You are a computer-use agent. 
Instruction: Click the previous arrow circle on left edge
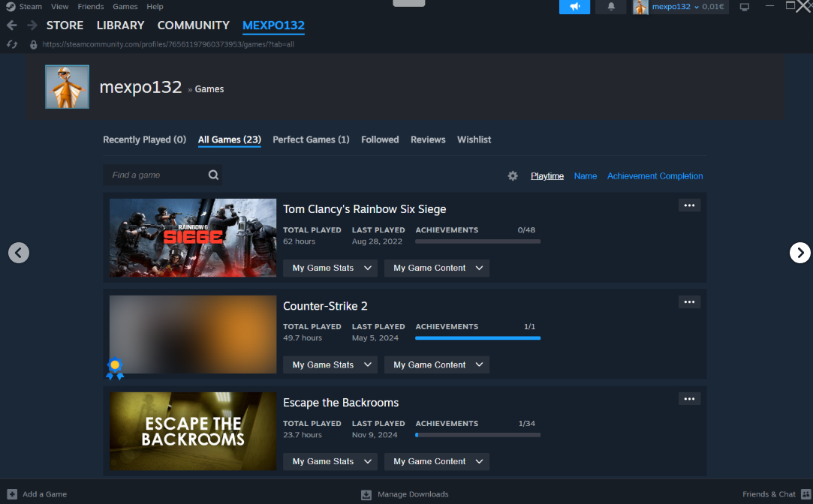[x=19, y=253]
